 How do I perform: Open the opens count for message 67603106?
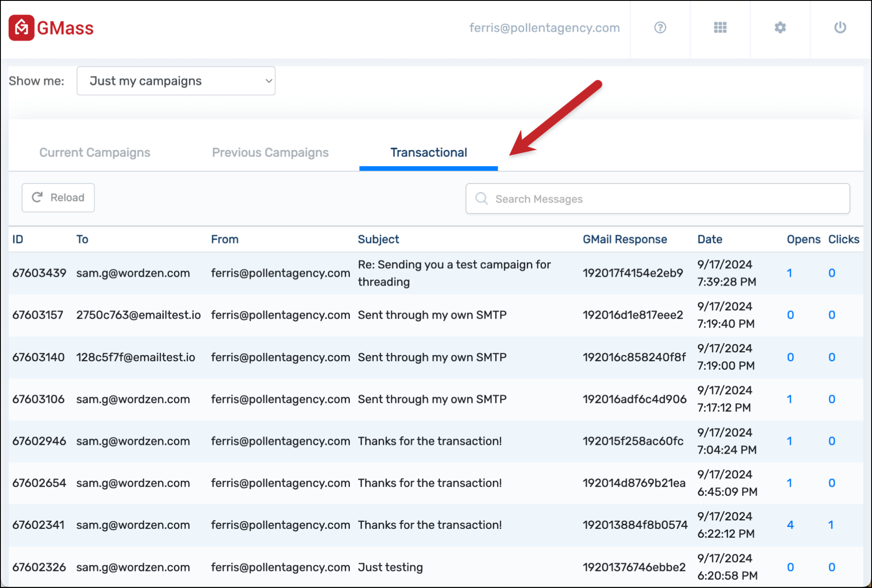click(790, 399)
